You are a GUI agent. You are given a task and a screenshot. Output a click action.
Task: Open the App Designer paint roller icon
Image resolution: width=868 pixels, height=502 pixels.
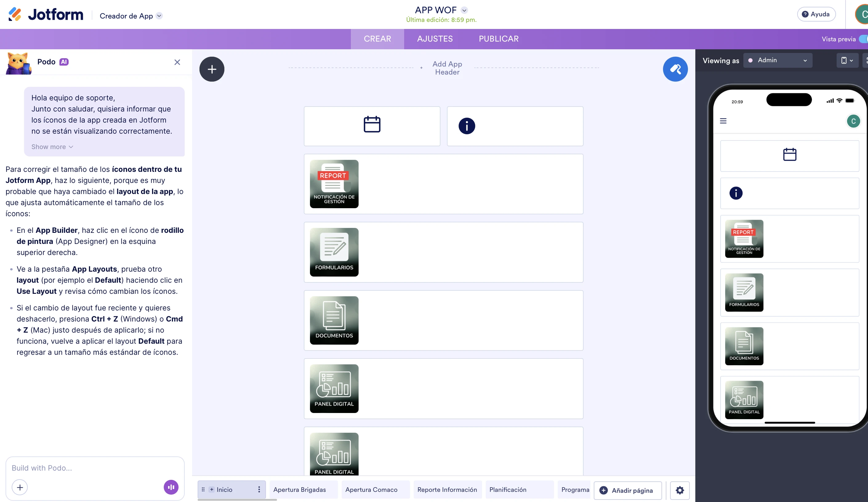pos(675,69)
